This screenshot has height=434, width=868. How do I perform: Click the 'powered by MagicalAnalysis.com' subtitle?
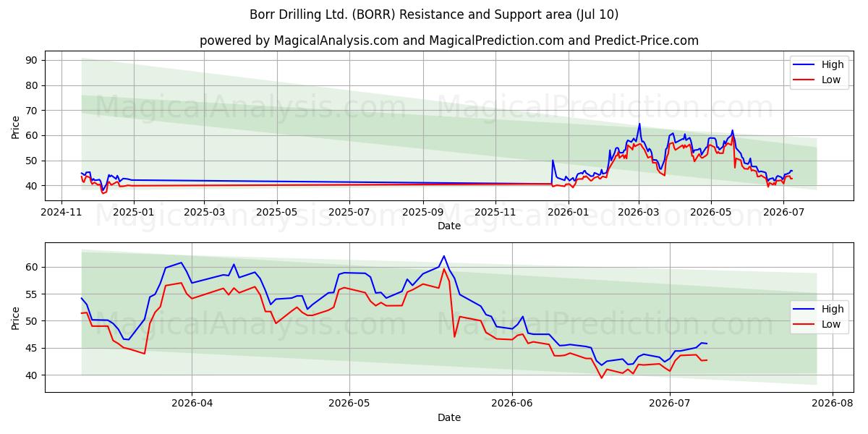[x=449, y=41]
